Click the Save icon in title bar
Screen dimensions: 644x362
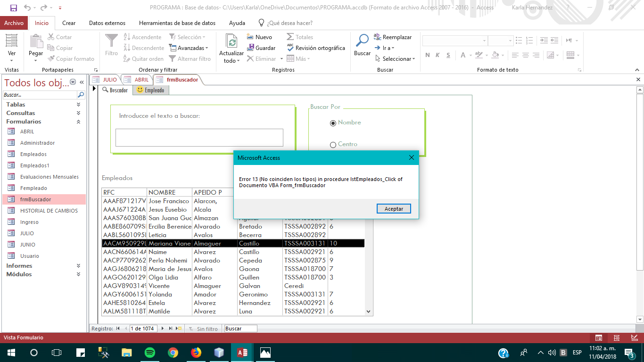13,8
